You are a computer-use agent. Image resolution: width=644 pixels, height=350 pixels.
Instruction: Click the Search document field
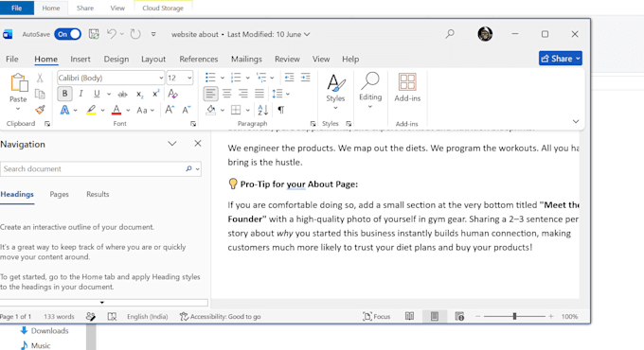point(100,169)
